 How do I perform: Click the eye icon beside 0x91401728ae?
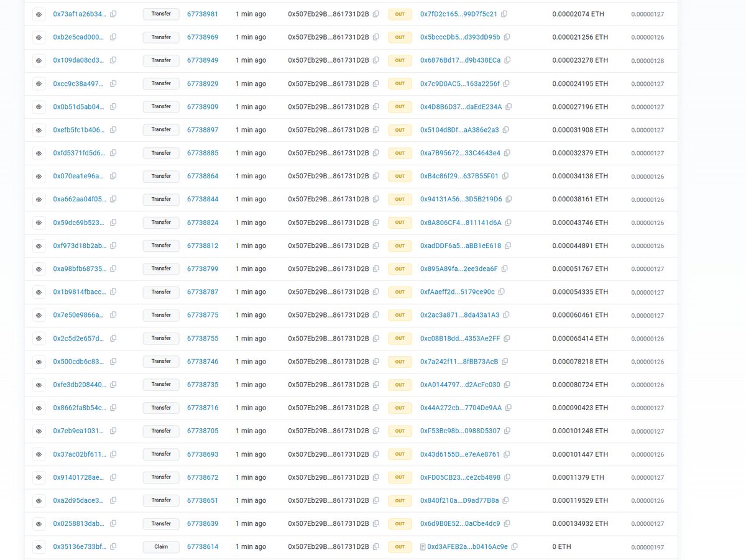[39, 477]
